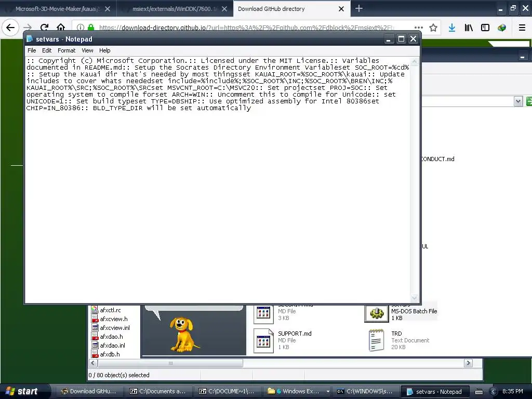
Task: Select afxcview.h in the file list
Action: click(x=114, y=319)
